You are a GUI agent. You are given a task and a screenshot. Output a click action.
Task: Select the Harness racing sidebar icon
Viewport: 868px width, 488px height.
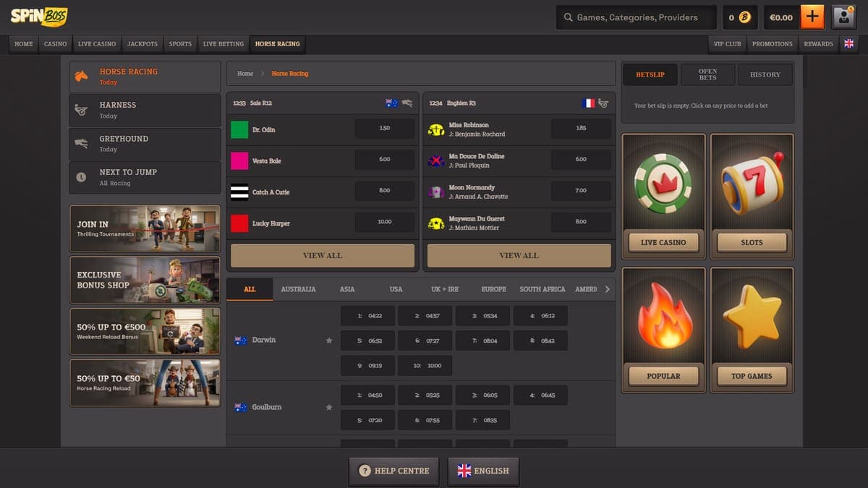coord(82,110)
